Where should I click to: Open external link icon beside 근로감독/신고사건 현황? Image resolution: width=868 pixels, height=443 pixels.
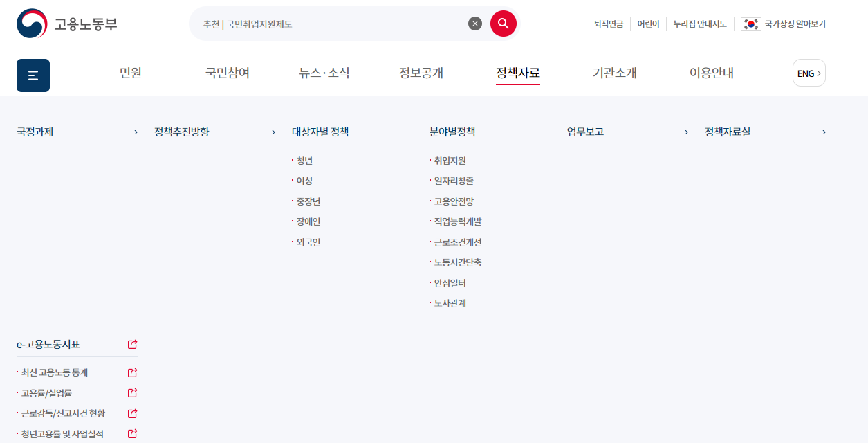click(x=133, y=413)
